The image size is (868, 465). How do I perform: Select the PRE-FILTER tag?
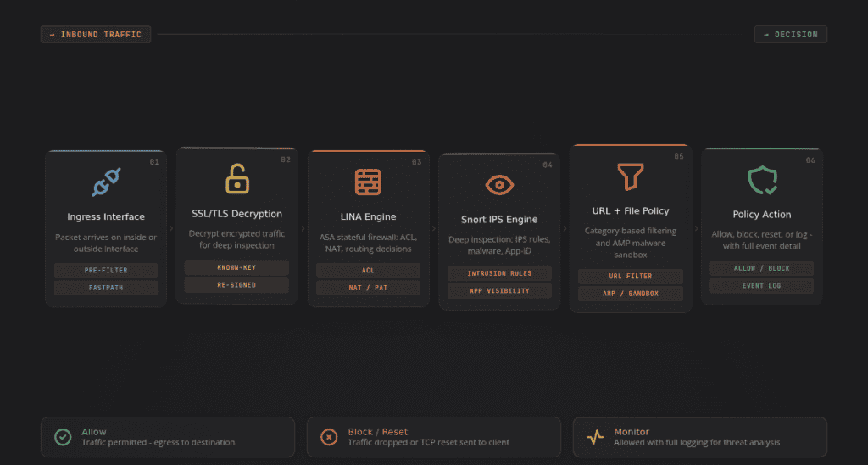pyautogui.click(x=106, y=271)
